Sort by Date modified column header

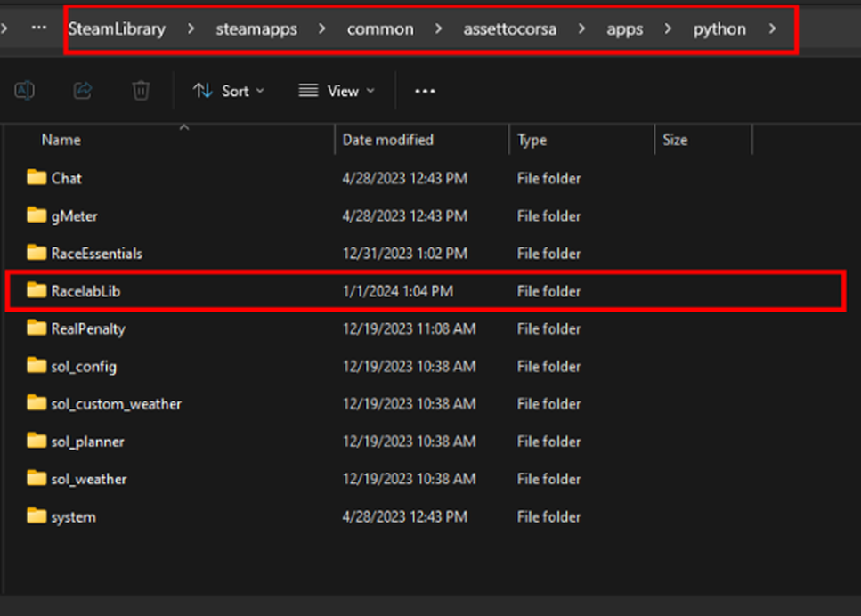[x=388, y=140]
